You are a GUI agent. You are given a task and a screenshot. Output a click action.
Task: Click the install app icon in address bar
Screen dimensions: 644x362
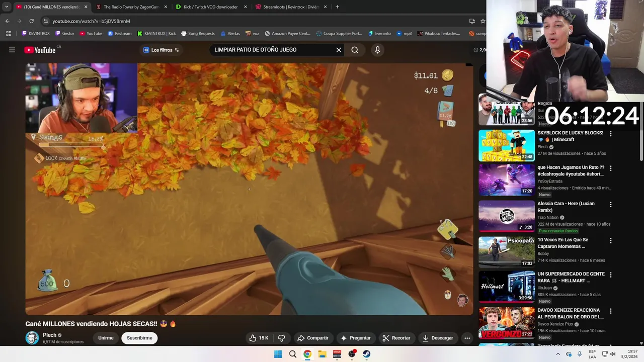(x=472, y=21)
